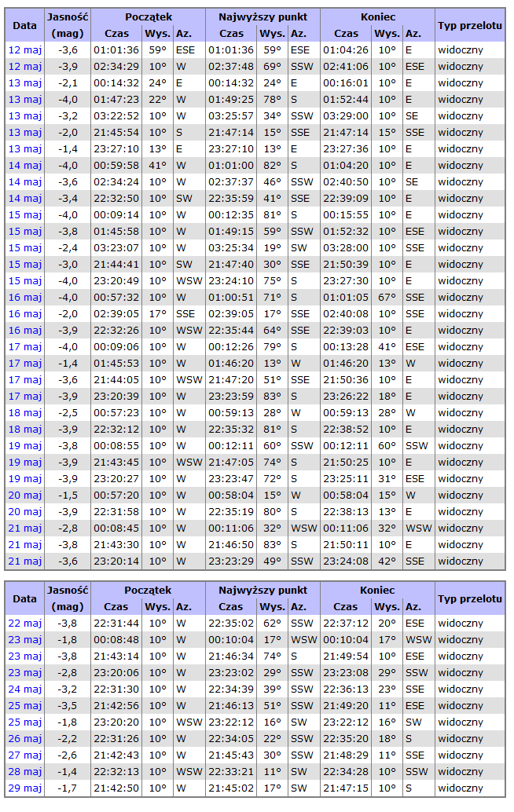Open the 17 maj link in the 23:20:39 row

coord(25,397)
